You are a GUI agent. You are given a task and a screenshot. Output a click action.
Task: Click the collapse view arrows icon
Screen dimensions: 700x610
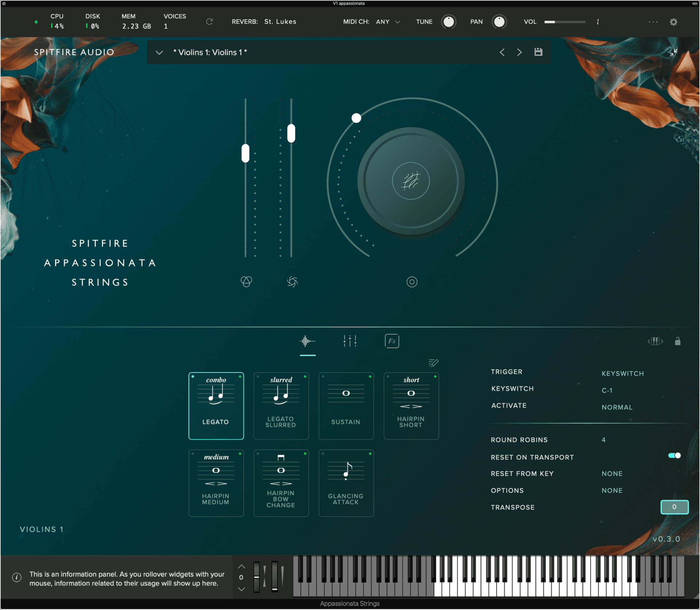[673, 53]
